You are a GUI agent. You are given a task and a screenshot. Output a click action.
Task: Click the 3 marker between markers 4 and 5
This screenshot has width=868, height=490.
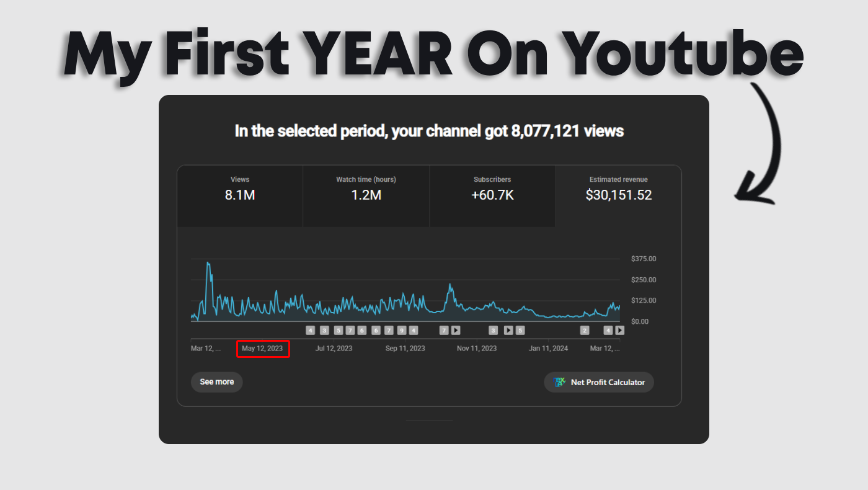pos(324,331)
